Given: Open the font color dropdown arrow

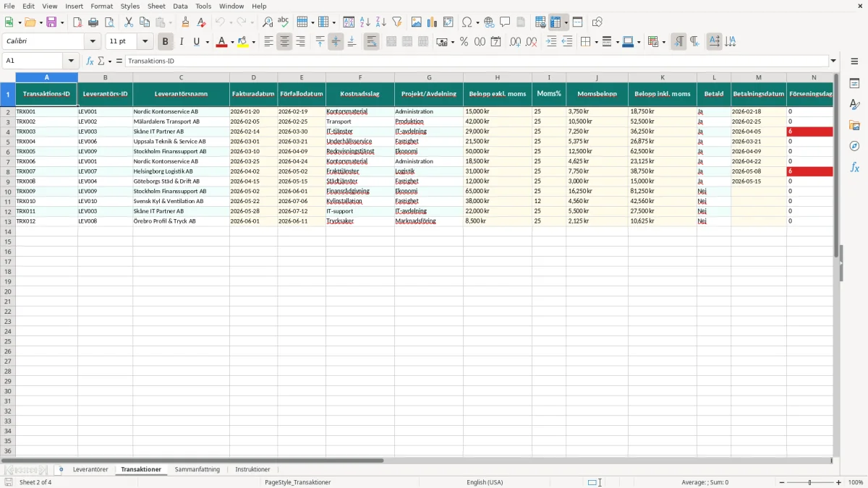Looking at the screenshot, I should (232, 42).
